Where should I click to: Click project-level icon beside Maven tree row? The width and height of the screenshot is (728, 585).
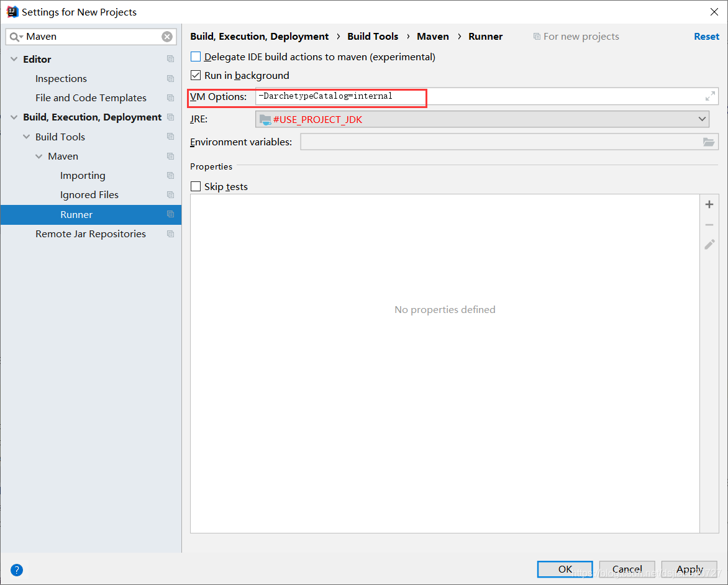coord(170,156)
